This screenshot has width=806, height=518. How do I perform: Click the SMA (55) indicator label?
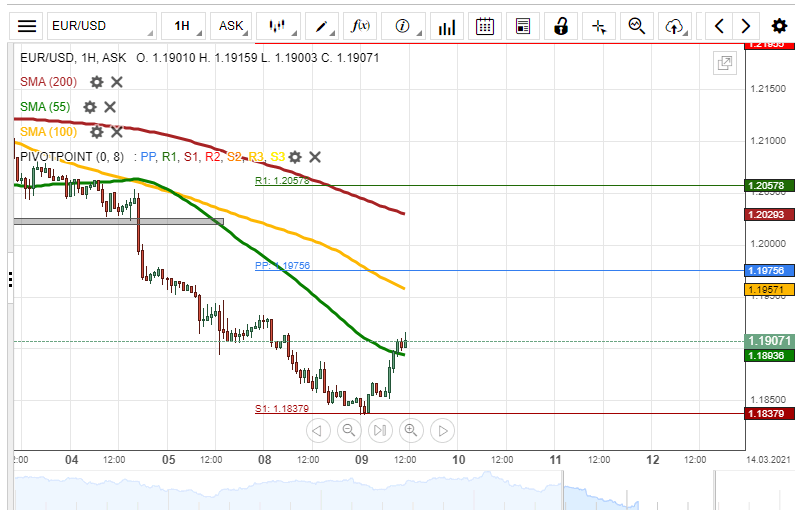45,107
